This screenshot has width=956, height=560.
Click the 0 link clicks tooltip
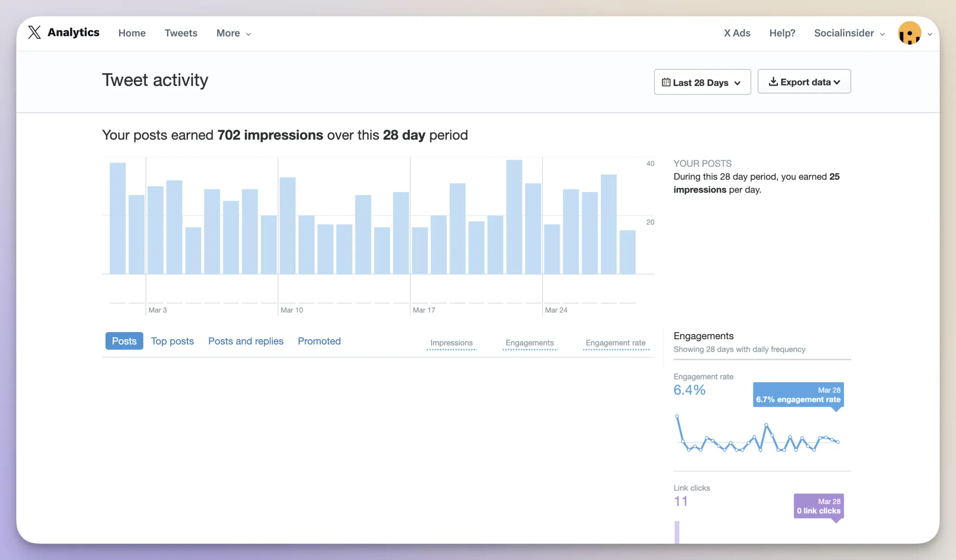(819, 506)
